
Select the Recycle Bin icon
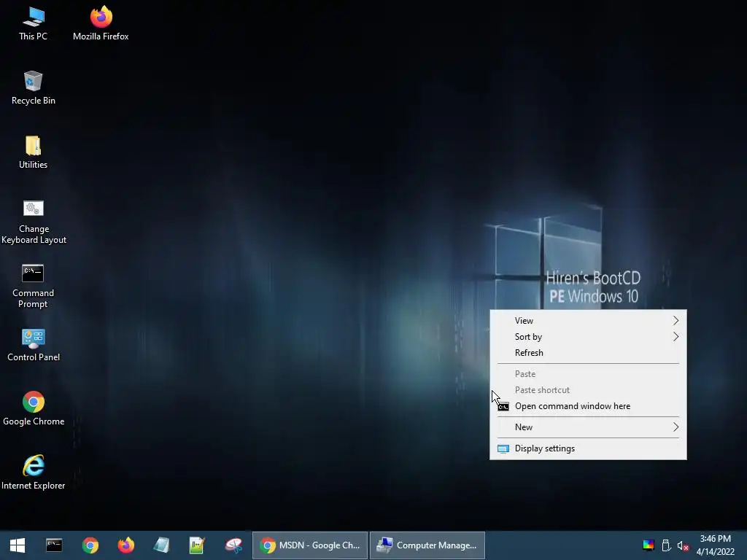[33, 88]
